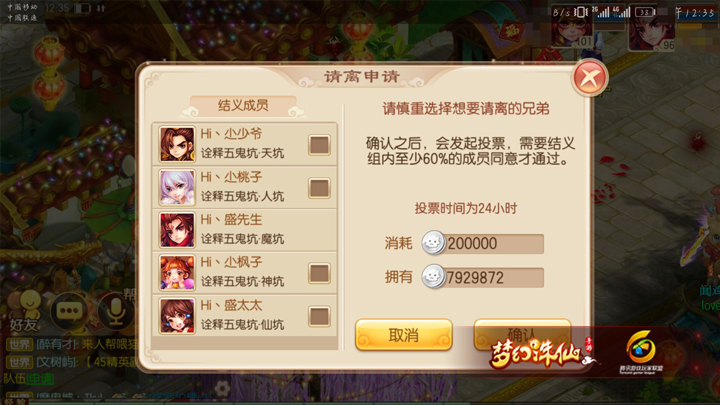Click the 申请 link in the team chat
Viewport: 720px width, 405px height.
[40, 379]
